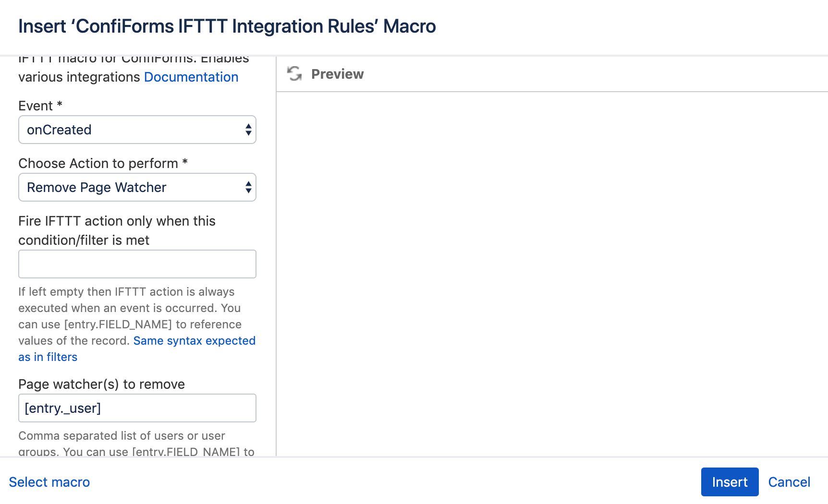Expand the Remove Page Watcher action dropdown
828x504 pixels.
137,187
